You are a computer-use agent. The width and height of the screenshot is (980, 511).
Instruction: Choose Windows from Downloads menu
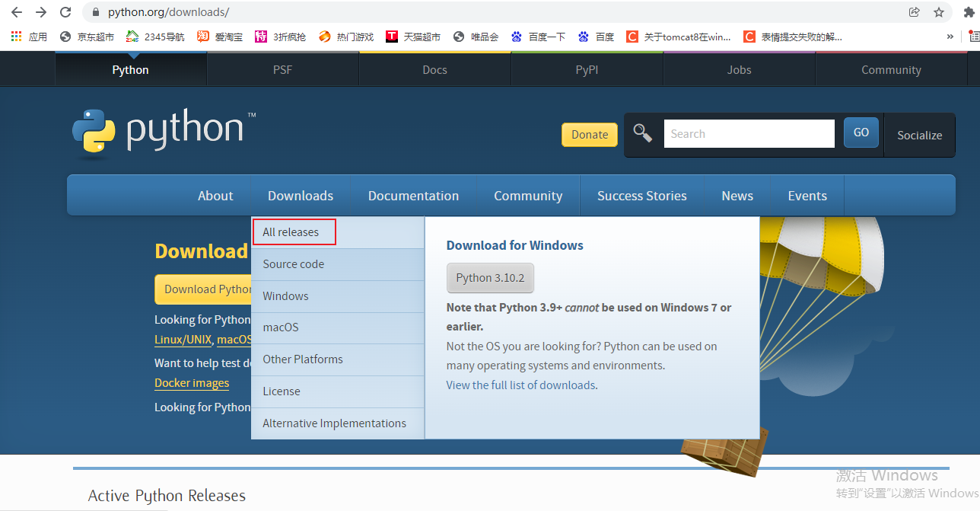point(338,296)
